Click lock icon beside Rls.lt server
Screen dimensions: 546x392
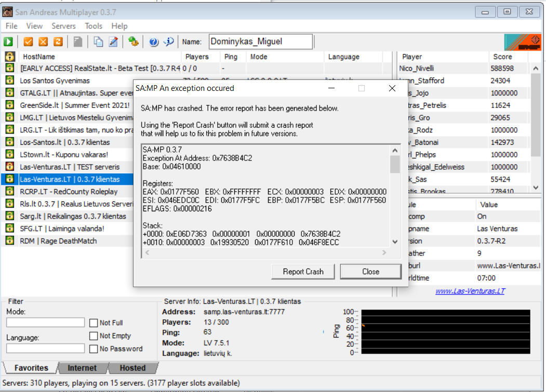click(x=10, y=204)
